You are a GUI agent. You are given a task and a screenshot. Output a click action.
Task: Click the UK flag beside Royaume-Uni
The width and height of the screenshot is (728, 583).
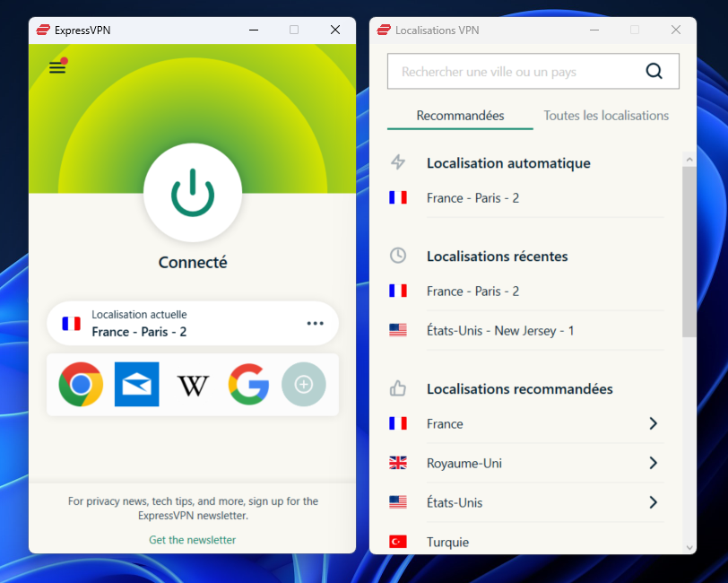click(398, 463)
